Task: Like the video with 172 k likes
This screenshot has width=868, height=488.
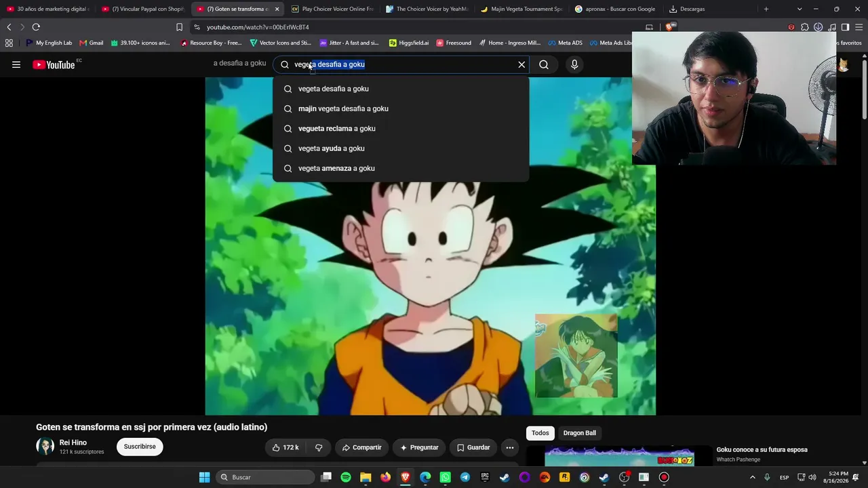Action: 285,447
